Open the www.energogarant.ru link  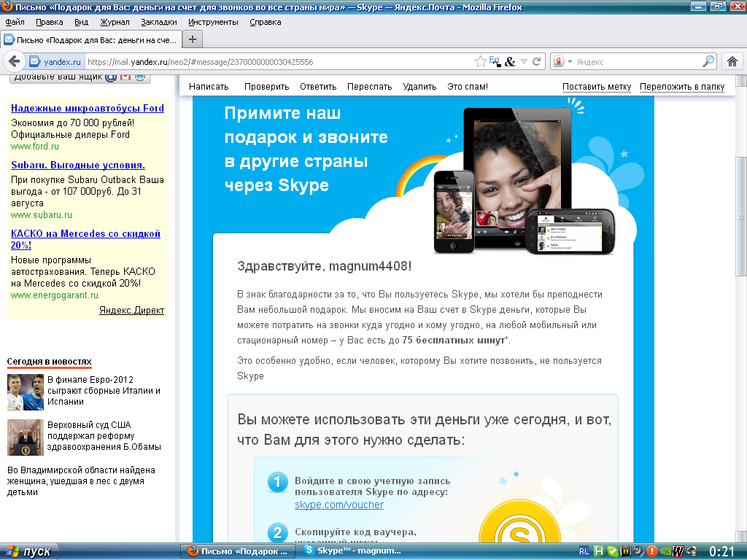click(55, 295)
